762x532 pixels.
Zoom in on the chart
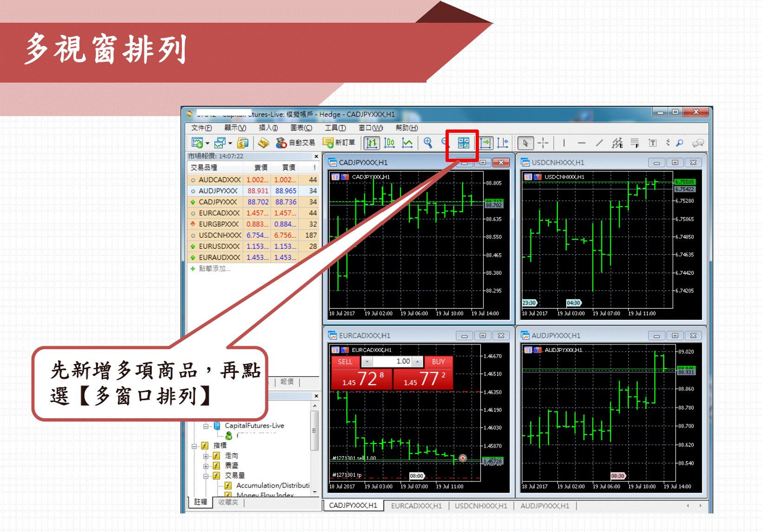pyautogui.click(x=428, y=143)
